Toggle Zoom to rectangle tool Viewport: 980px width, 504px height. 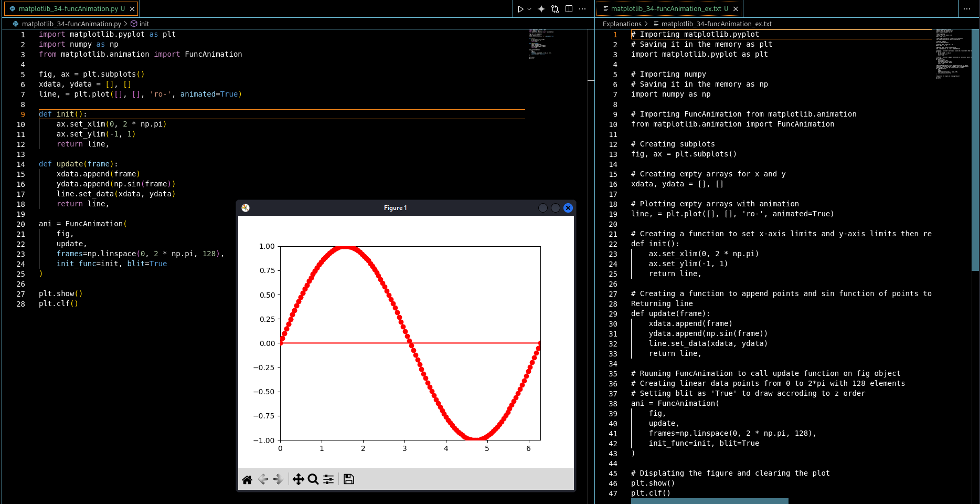[x=313, y=479]
